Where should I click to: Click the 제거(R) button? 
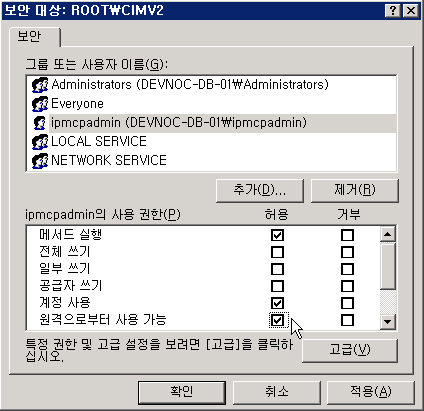(x=354, y=190)
